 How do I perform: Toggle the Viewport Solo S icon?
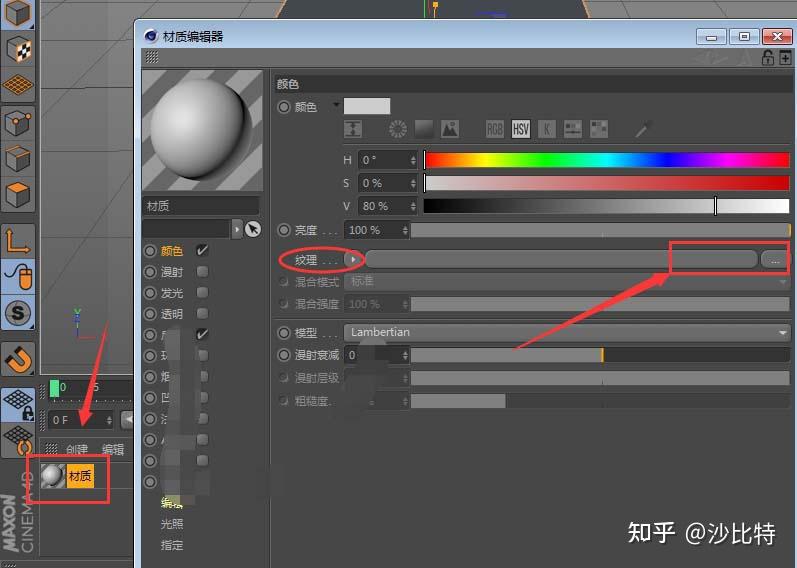pos(18,312)
